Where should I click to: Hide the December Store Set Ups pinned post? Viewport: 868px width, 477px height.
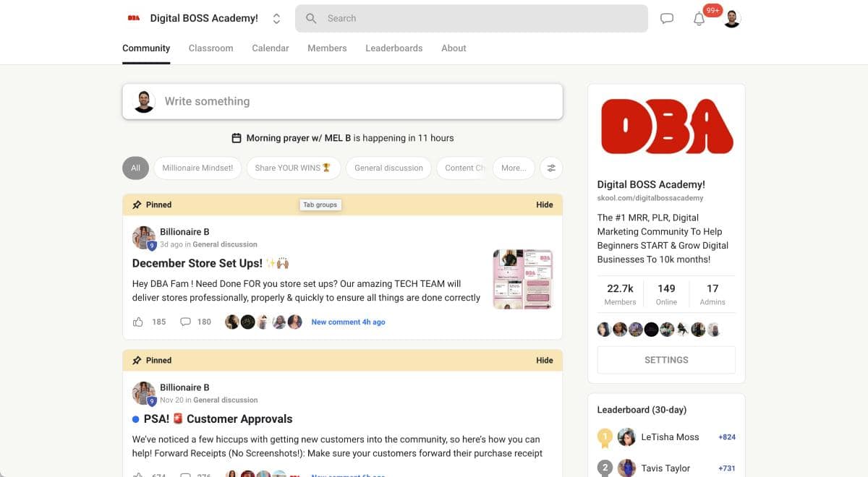(x=544, y=205)
